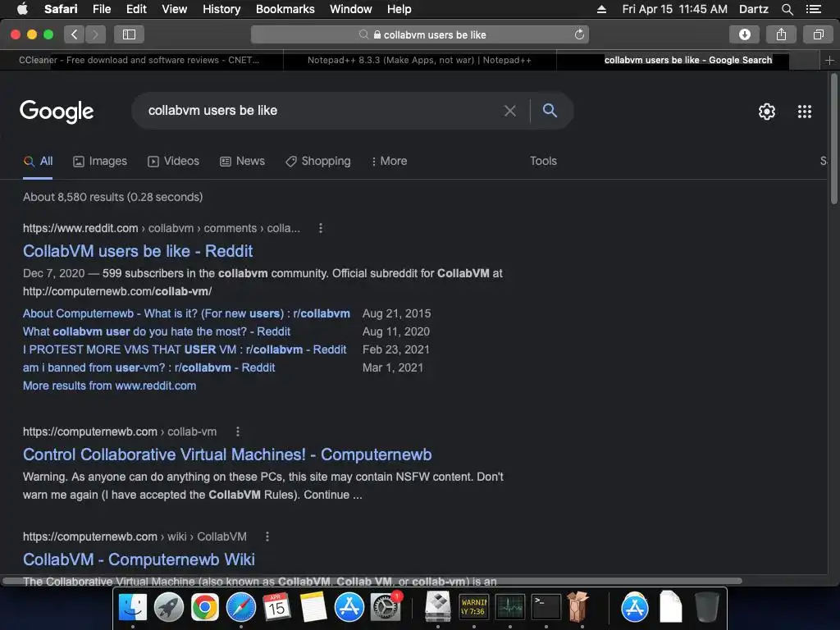Viewport: 840px width, 630px height.
Task: Open Control Collaborative Virtual Machines result
Action: click(x=227, y=454)
